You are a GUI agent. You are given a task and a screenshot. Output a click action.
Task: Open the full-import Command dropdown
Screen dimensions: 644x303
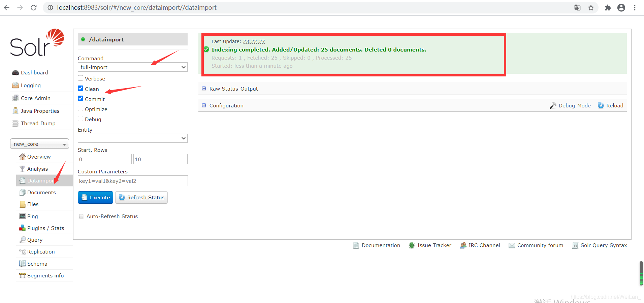[132, 67]
